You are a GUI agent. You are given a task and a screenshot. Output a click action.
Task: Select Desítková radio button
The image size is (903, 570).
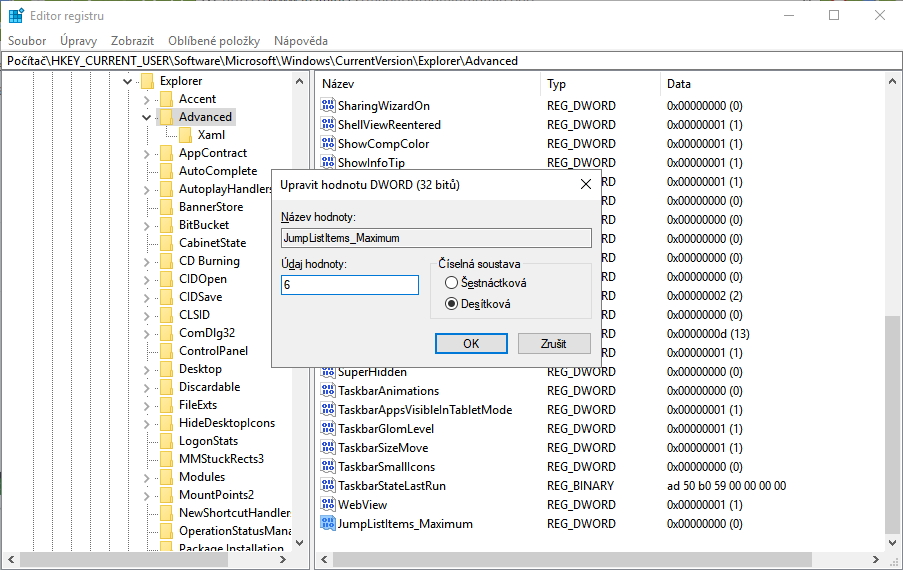(x=452, y=303)
